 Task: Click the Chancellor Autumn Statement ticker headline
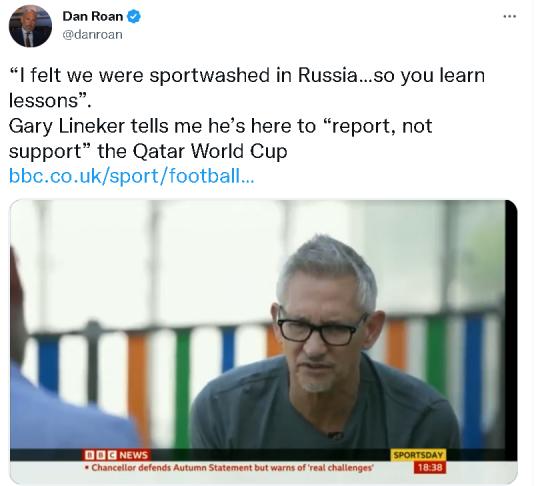point(232,468)
